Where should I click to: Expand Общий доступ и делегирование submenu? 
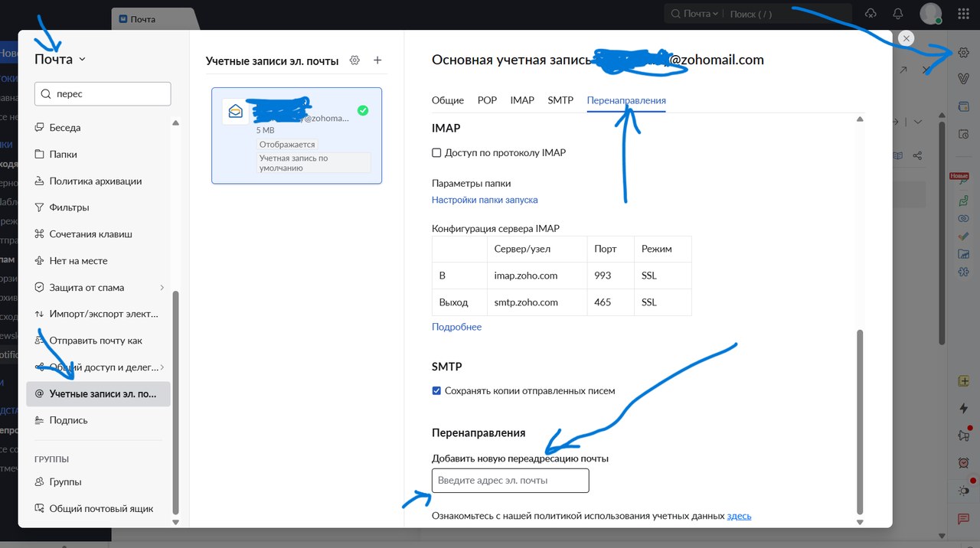click(163, 367)
